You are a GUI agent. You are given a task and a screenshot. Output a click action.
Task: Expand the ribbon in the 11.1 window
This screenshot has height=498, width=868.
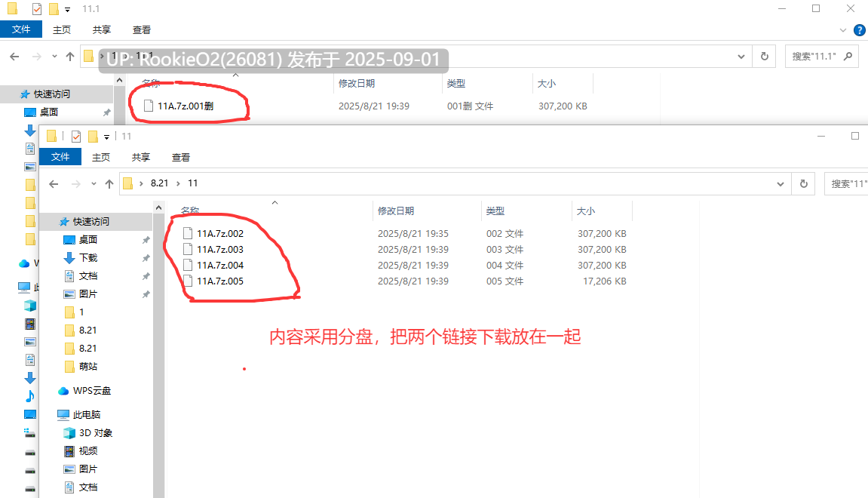[x=843, y=30]
